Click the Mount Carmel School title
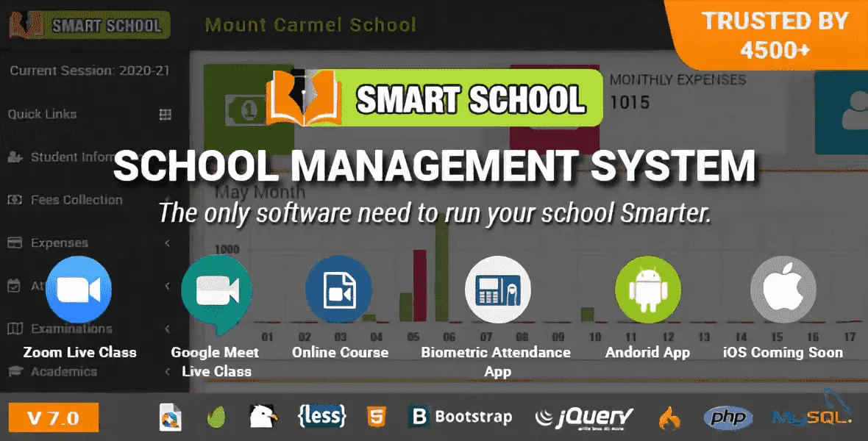 310,25
